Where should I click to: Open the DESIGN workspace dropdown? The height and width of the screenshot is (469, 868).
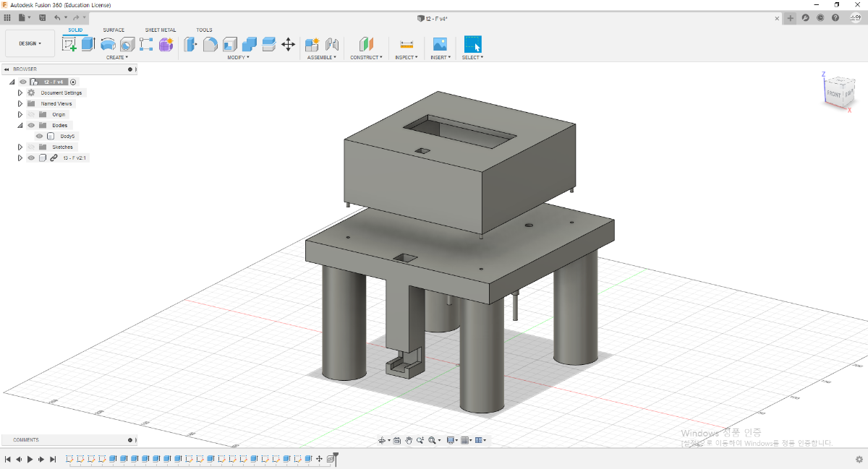30,43
